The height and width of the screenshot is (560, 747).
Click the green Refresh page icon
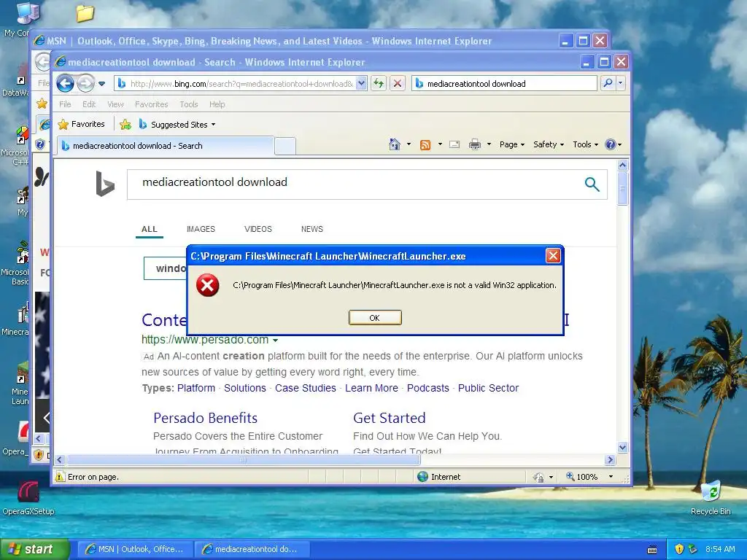379,84
